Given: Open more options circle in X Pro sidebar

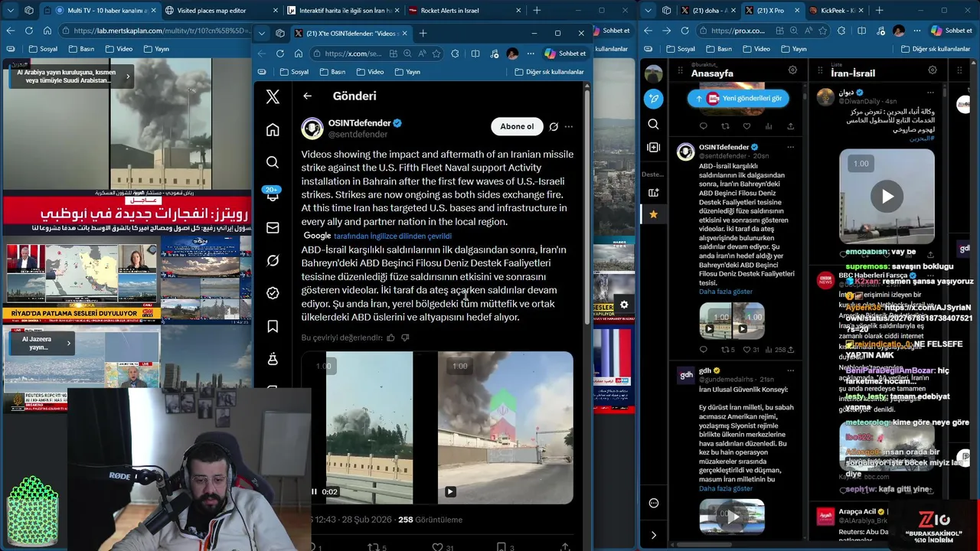Looking at the screenshot, I should (653, 503).
